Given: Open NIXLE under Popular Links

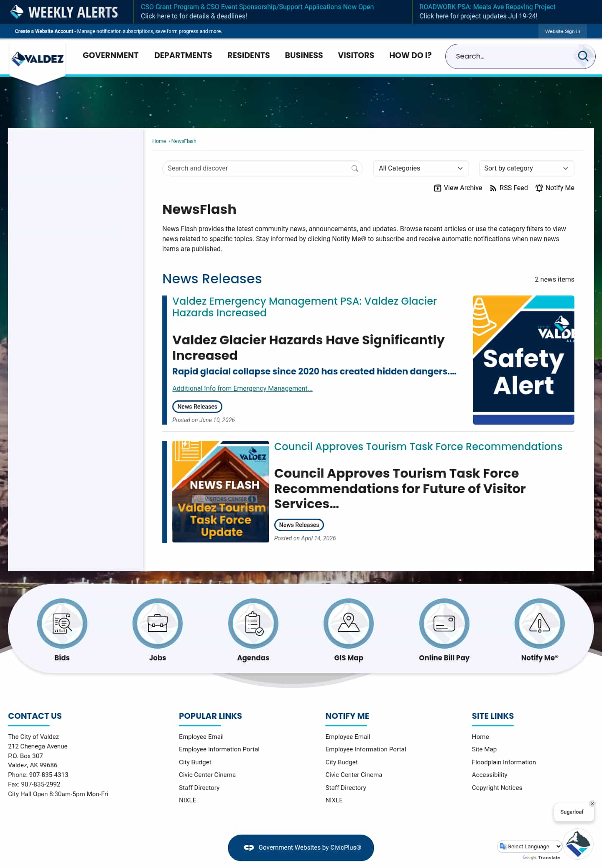Looking at the screenshot, I should 187,800.
